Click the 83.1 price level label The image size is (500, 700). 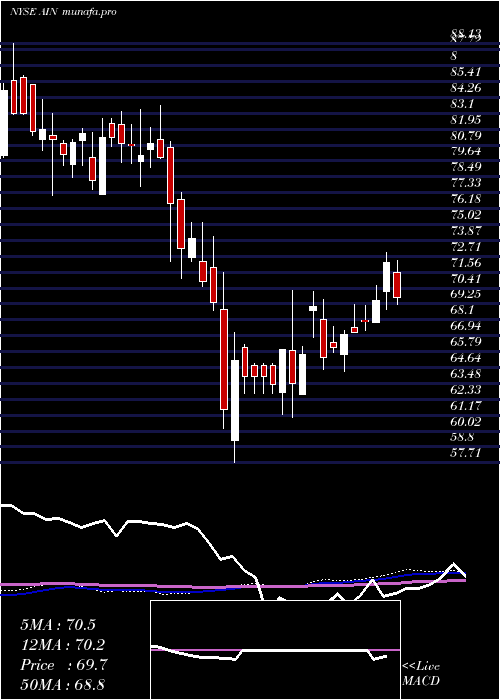[464, 104]
